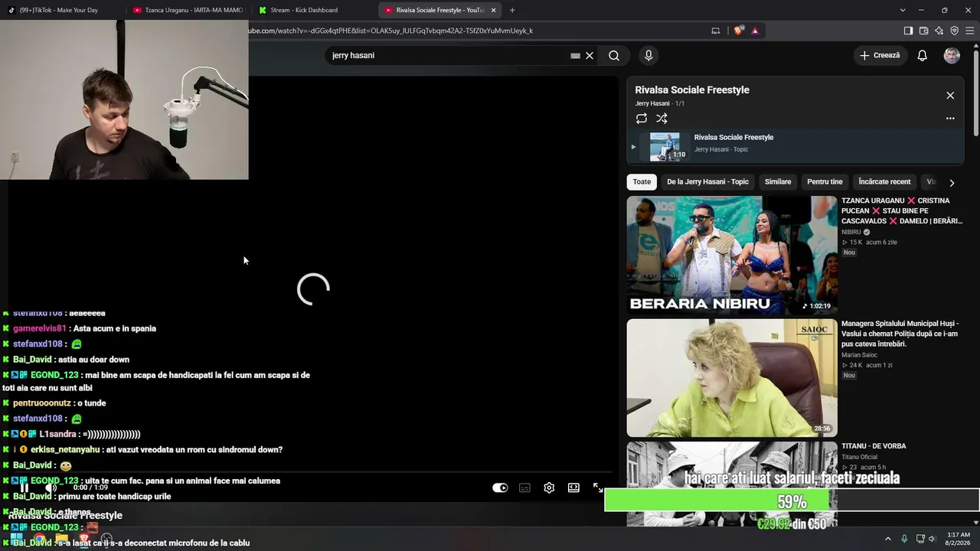Toggle autoplay switch in the player

coord(500,487)
